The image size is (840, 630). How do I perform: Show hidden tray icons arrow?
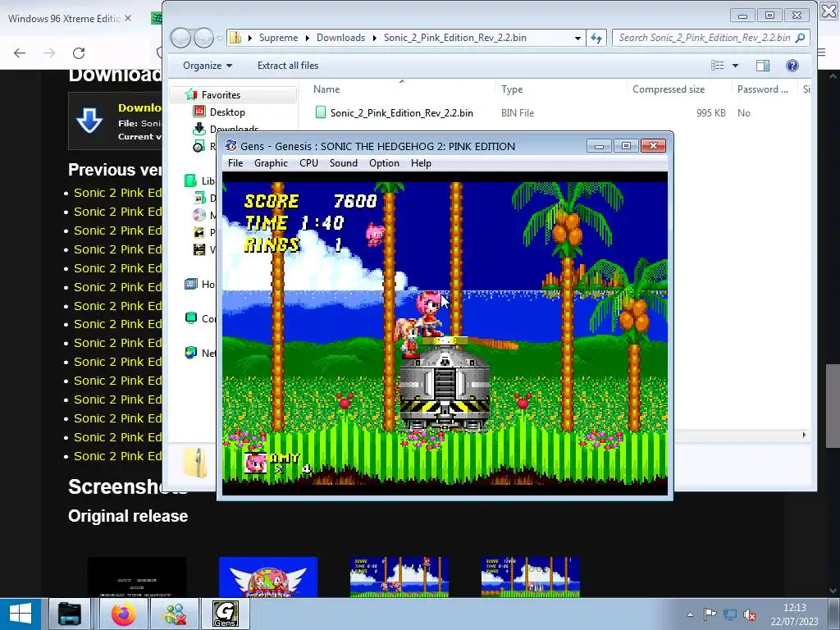[691, 614]
